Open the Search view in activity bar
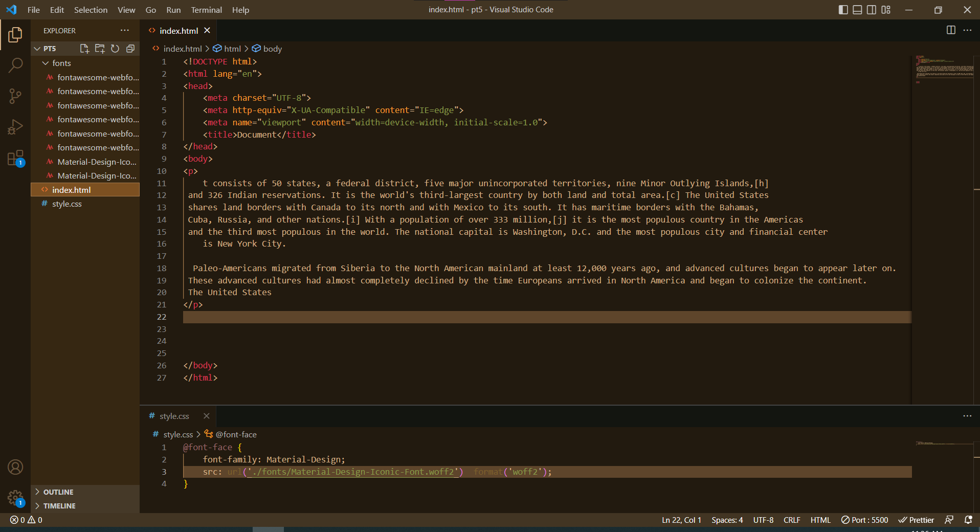Image resolution: width=980 pixels, height=532 pixels. coord(15,65)
